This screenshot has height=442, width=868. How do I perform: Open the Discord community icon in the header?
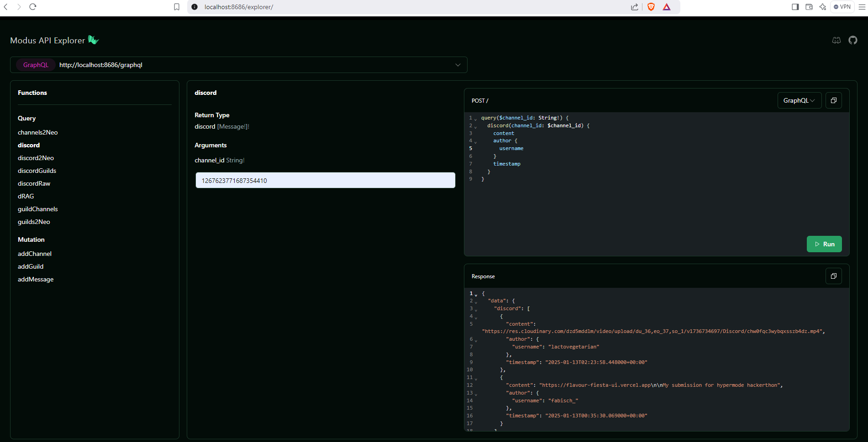click(x=836, y=40)
